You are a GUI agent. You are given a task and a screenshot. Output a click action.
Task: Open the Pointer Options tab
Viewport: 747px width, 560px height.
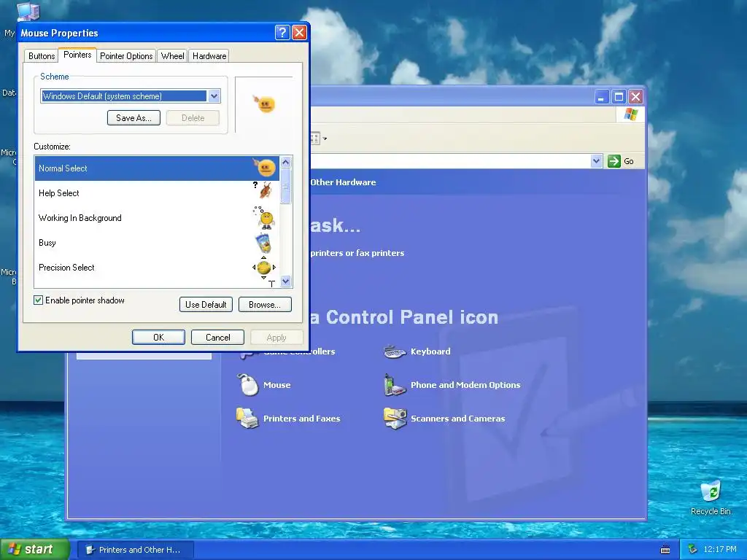click(x=126, y=56)
